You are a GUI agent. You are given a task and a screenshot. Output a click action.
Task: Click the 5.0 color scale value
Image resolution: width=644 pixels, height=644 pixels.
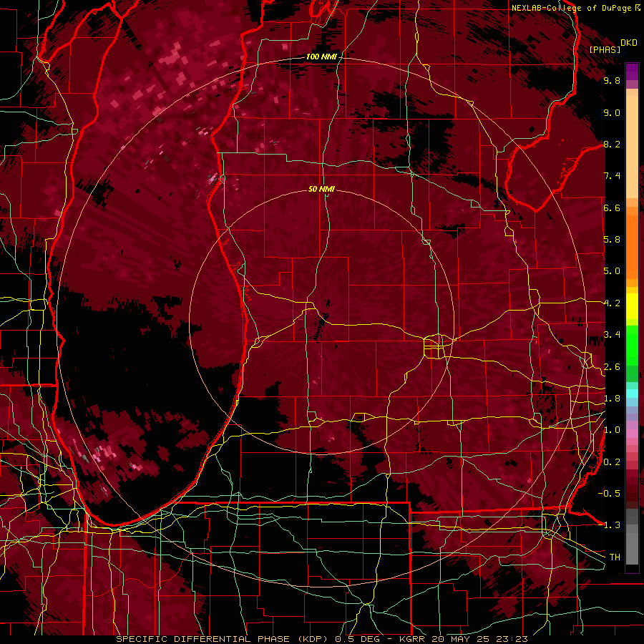click(x=612, y=271)
